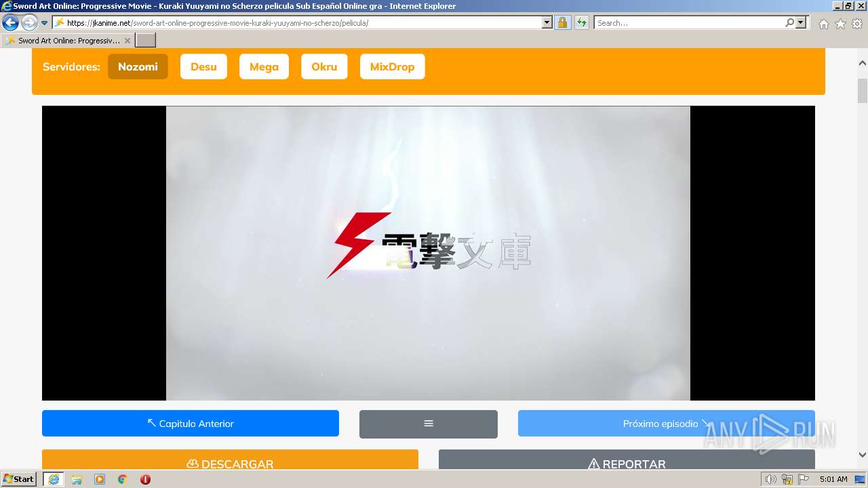Open a new blank tab
The image size is (868, 488).
point(146,41)
